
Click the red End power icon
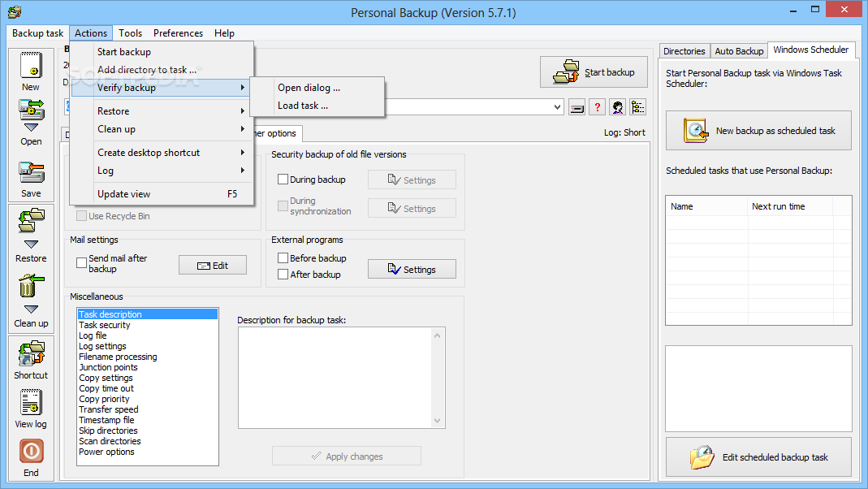click(31, 452)
